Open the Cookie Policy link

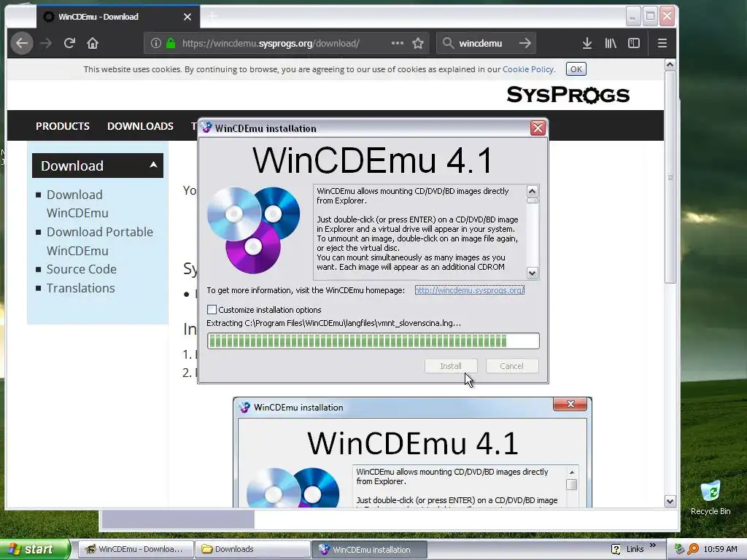click(528, 69)
